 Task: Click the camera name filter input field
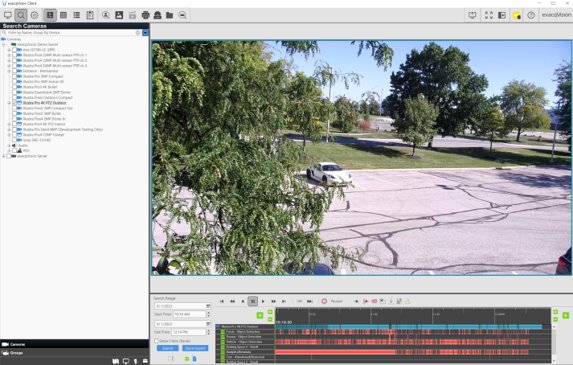pos(71,33)
